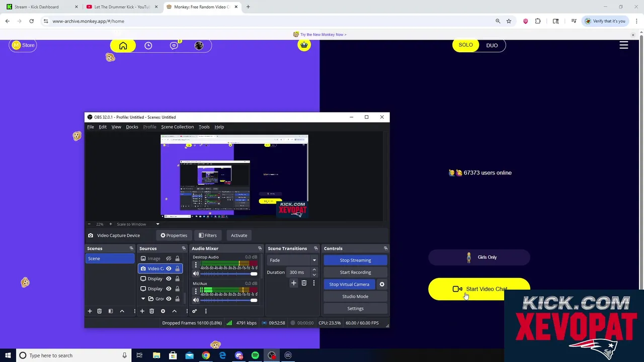Click Try the New Monkey Now link

[x=323, y=35]
